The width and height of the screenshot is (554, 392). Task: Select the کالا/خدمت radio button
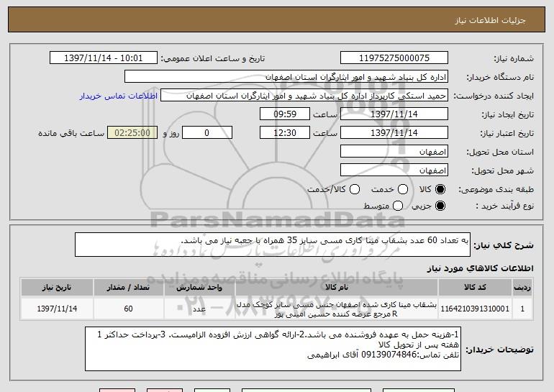click(355, 189)
